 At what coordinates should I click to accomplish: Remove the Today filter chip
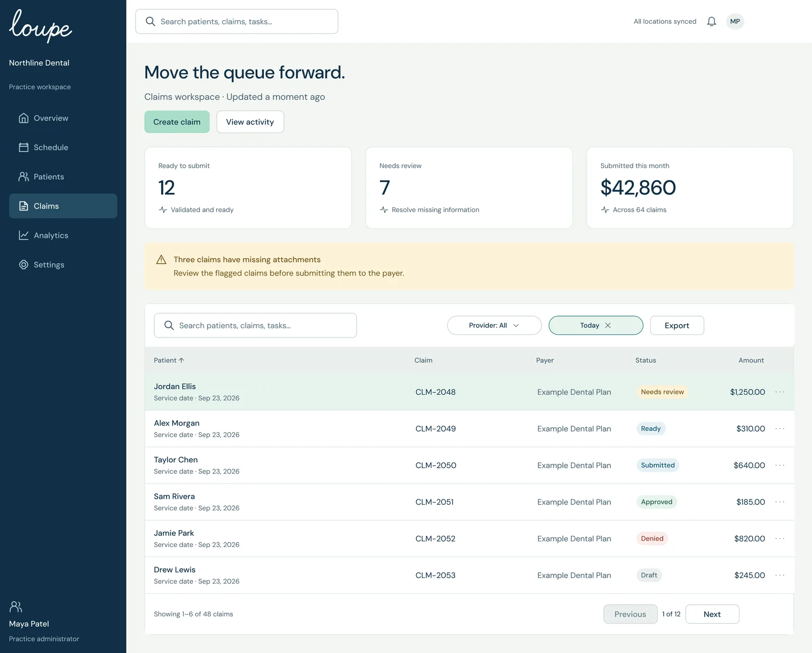tap(608, 326)
